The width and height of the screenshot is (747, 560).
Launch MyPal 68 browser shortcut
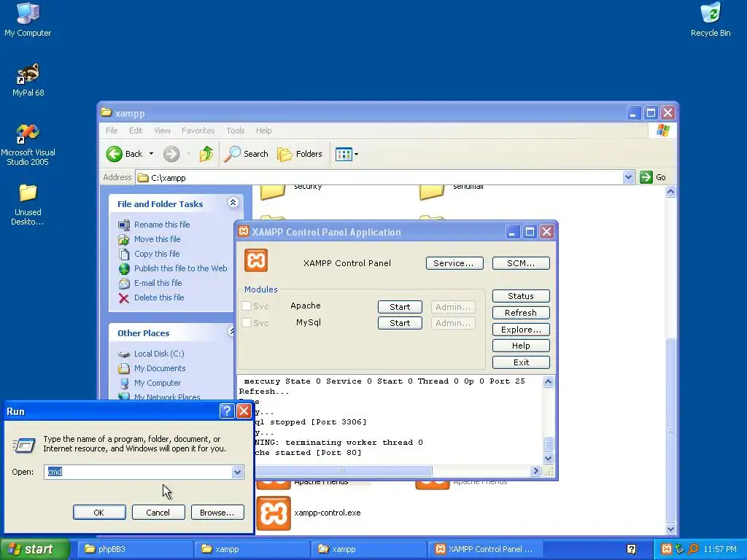(28, 79)
